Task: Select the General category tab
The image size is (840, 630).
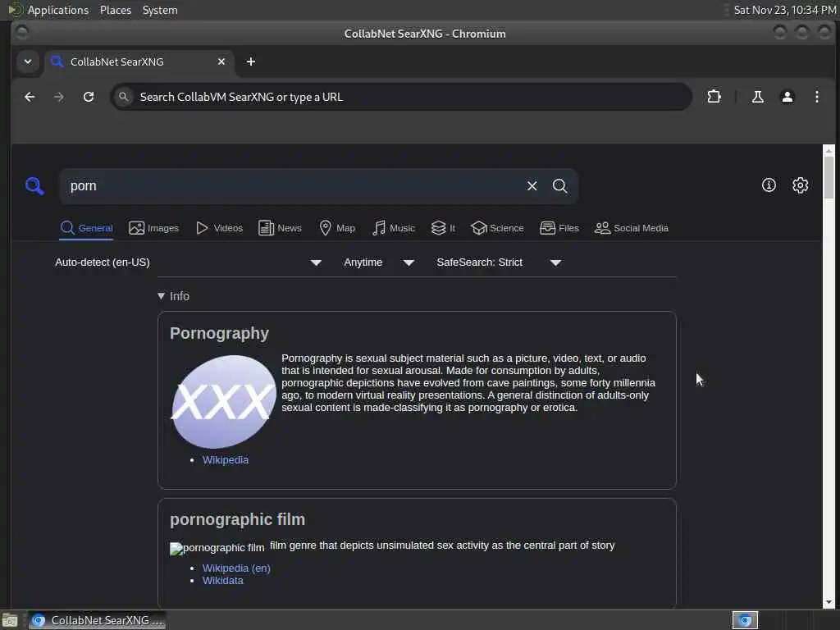Action: 86,228
